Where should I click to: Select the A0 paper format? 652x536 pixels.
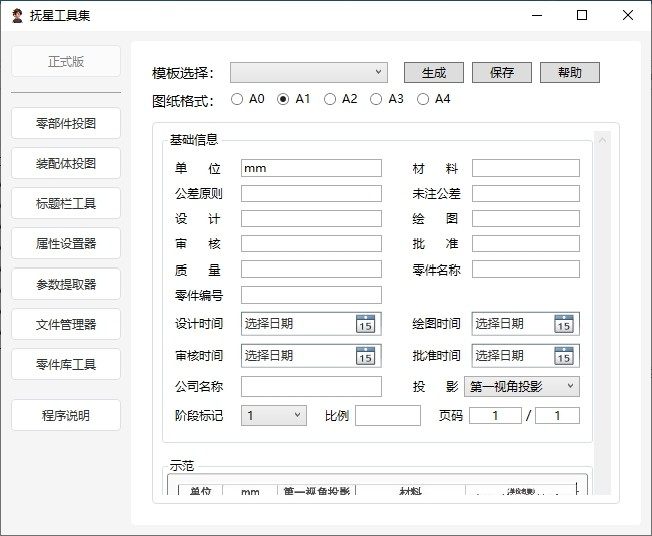(237, 99)
